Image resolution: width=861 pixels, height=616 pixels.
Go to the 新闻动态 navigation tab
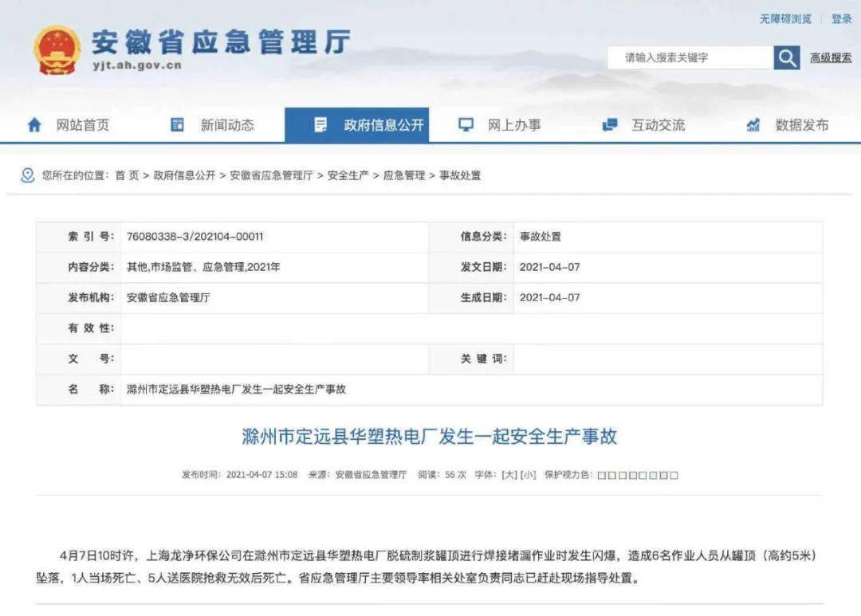pos(227,125)
